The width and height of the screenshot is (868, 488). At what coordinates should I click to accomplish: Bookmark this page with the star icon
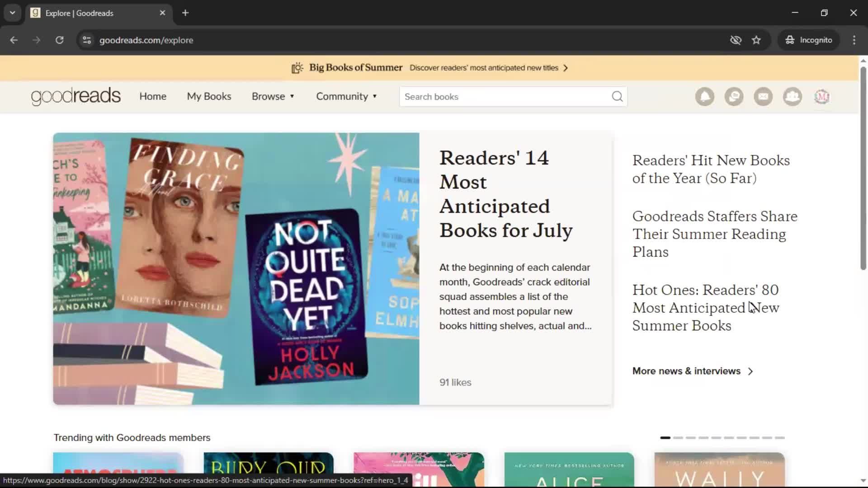pyautogui.click(x=756, y=40)
